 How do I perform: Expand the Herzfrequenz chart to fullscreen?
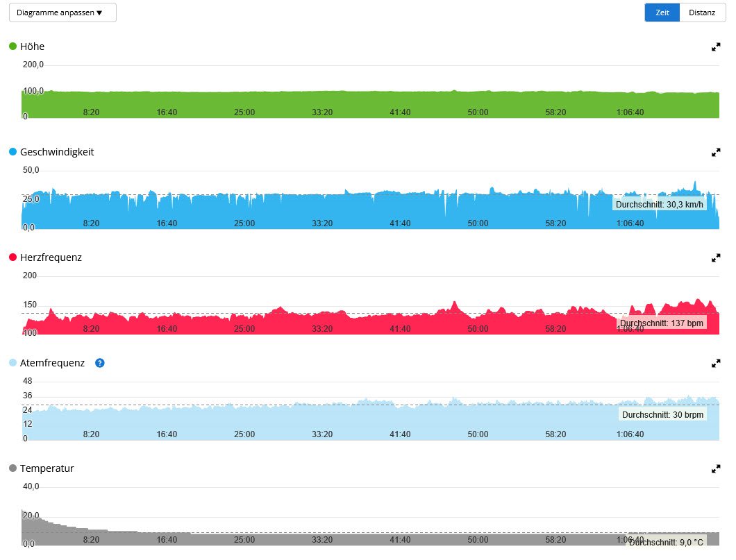click(x=716, y=258)
